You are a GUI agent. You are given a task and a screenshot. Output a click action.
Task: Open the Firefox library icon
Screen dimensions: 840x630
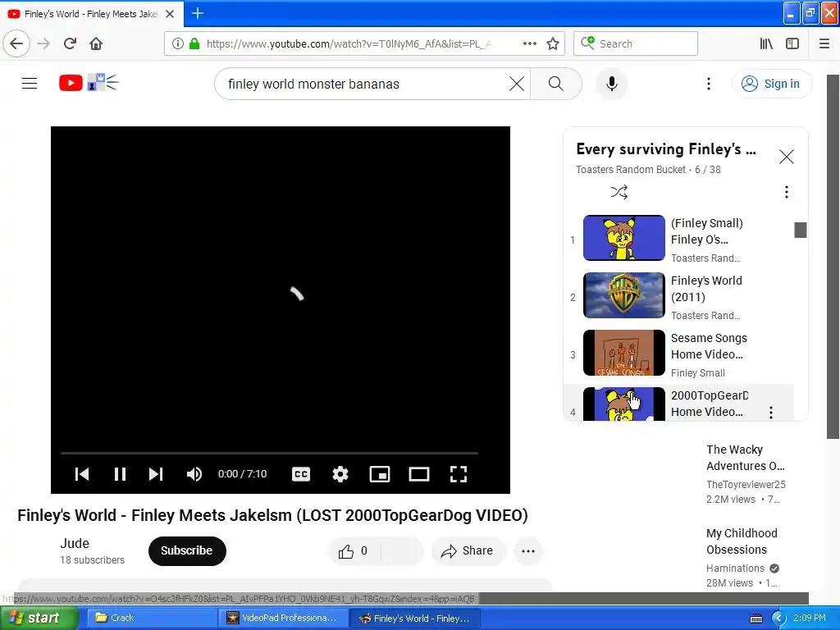[x=766, y=43]
